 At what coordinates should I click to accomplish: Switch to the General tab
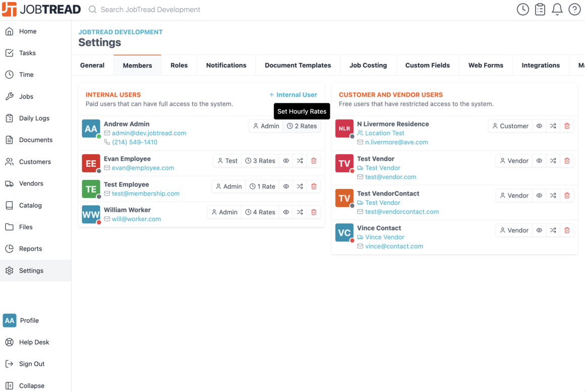coord(92,65)
